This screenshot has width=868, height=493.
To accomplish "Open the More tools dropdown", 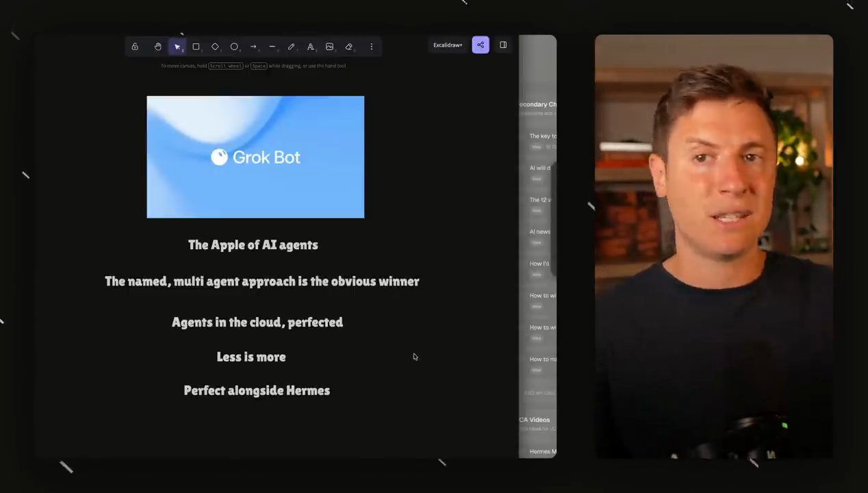I will 372,47.
